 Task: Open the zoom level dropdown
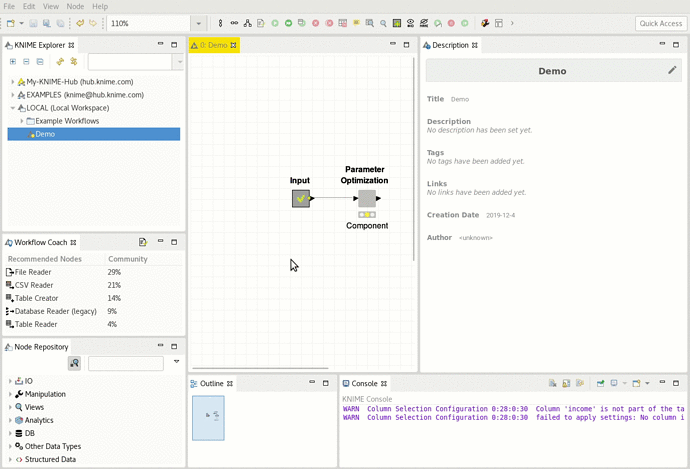click(198, 23)
